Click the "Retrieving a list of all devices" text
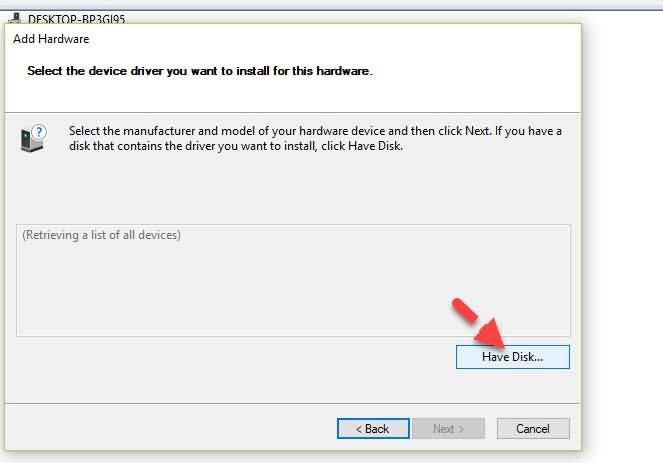663x463 pixels. tap(101, 235)
